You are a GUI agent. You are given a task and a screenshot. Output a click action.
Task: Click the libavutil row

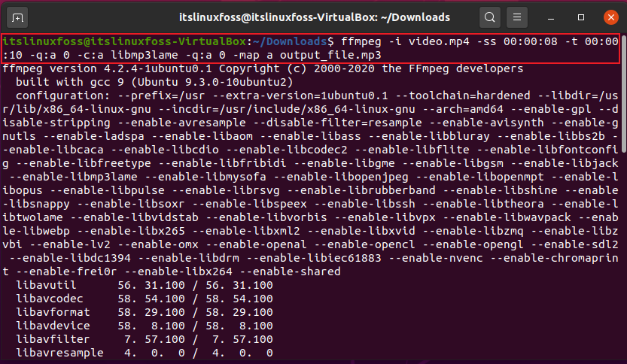click(x=145, y=285)
